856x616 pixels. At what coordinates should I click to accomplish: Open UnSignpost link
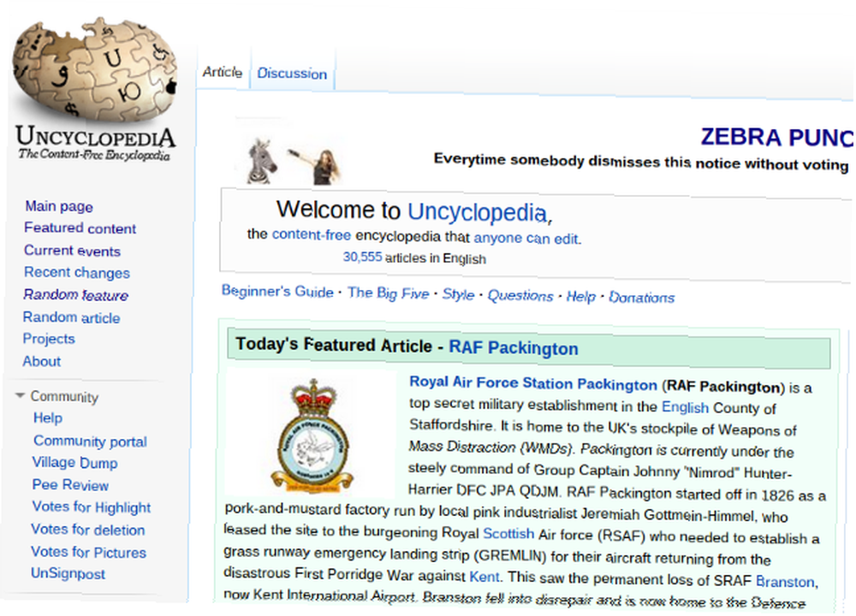point(68,573)
